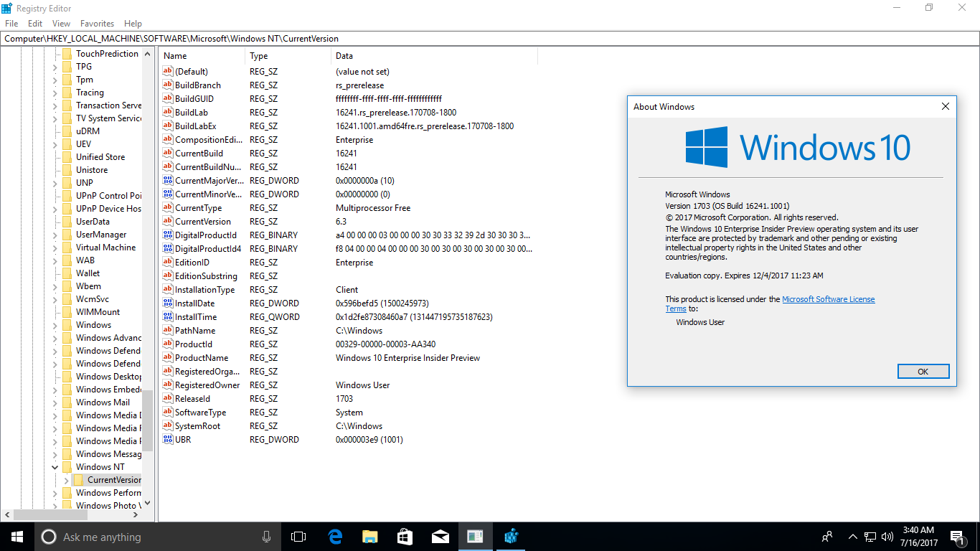Sort values by Data column header
This screenshot has height=551, width=980.
click(x=435, y=56)
